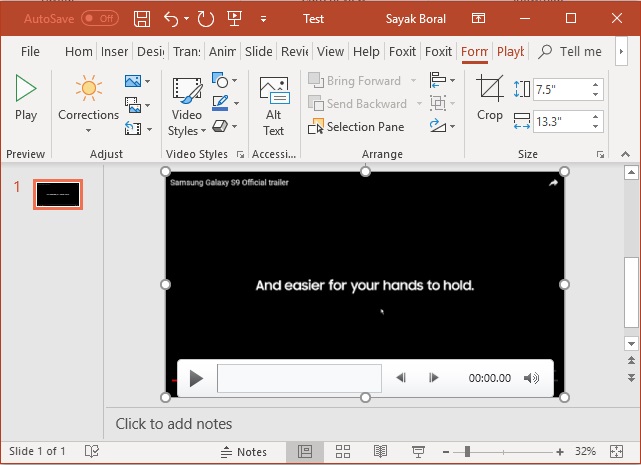Adjust the zoom slider handle
The image size is (641, 465).
pos(467,452)
